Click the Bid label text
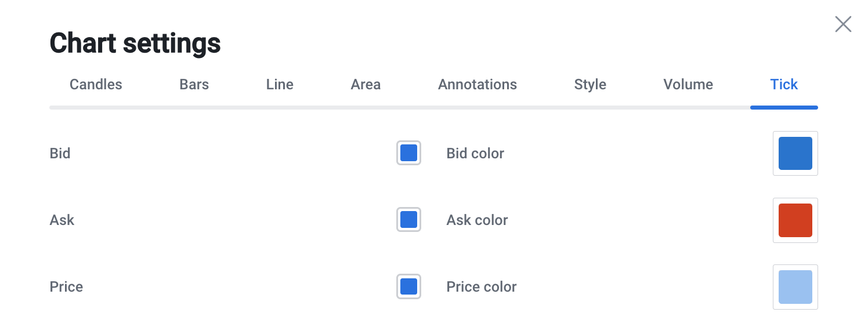 coord(60,154)
